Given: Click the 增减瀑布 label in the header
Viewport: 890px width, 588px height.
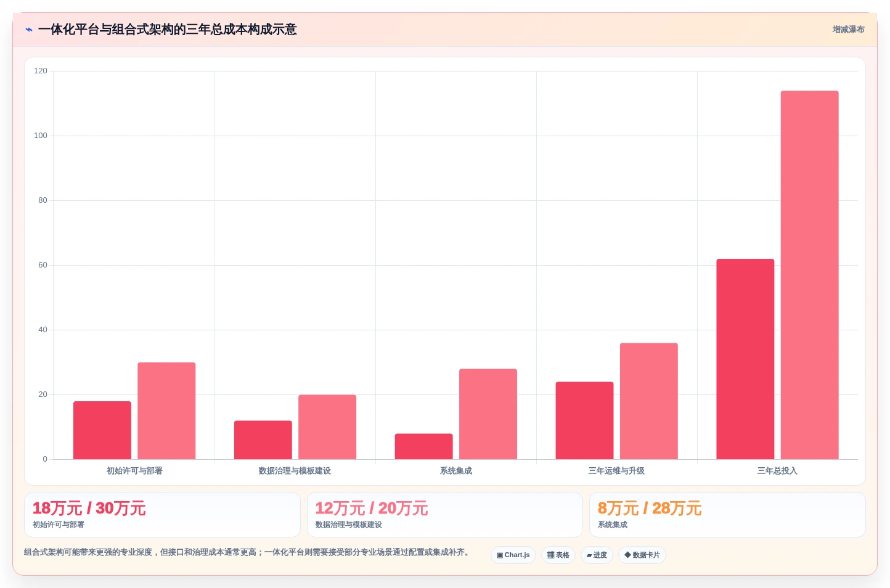Looking at the screenshot, I should [848, 30].
